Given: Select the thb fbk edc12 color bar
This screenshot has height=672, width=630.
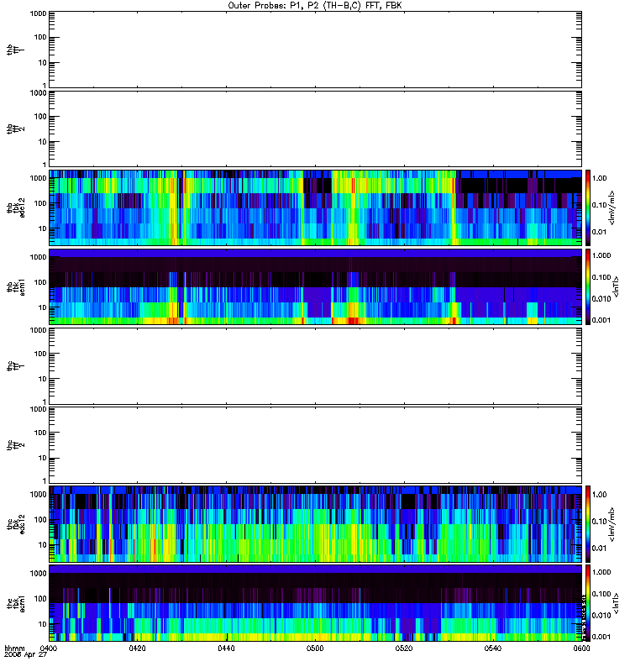Looking at the screenshot, I should (588, 207).
